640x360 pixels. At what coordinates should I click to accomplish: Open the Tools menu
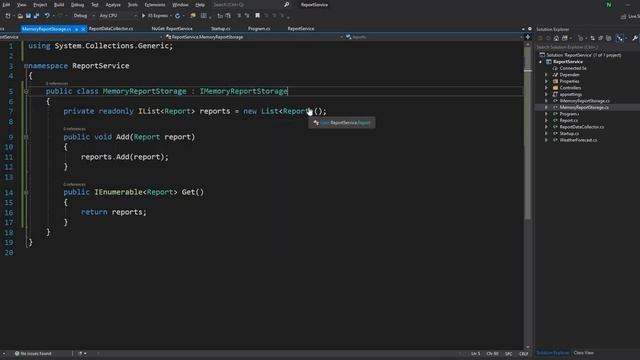[x=133, y=4]
